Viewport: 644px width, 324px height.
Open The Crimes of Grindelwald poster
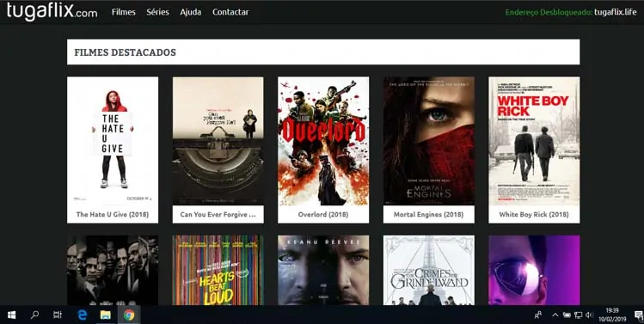point(429,270)
